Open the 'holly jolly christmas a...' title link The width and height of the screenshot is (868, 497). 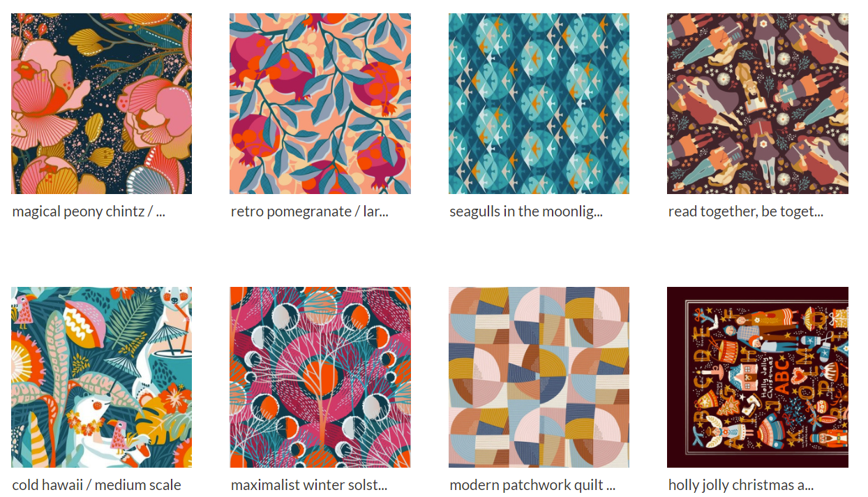(741, 485)
